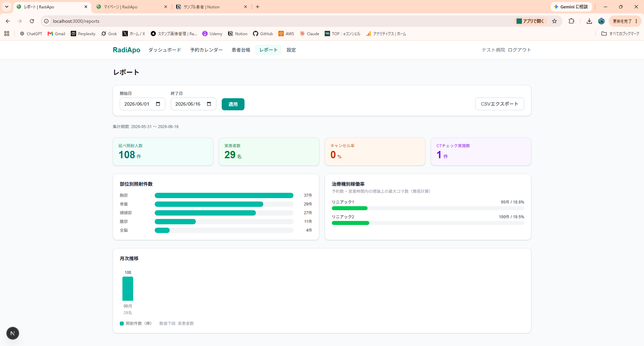The image size is (644, 346).
Task: Open TOP | eコンシェル bookmark
Action: [342, 34]
